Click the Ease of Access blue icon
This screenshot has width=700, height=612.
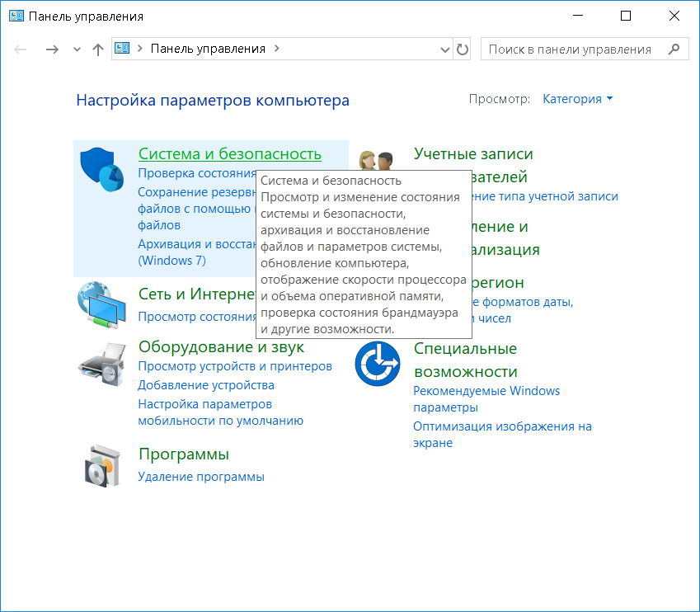pos(377,363)
